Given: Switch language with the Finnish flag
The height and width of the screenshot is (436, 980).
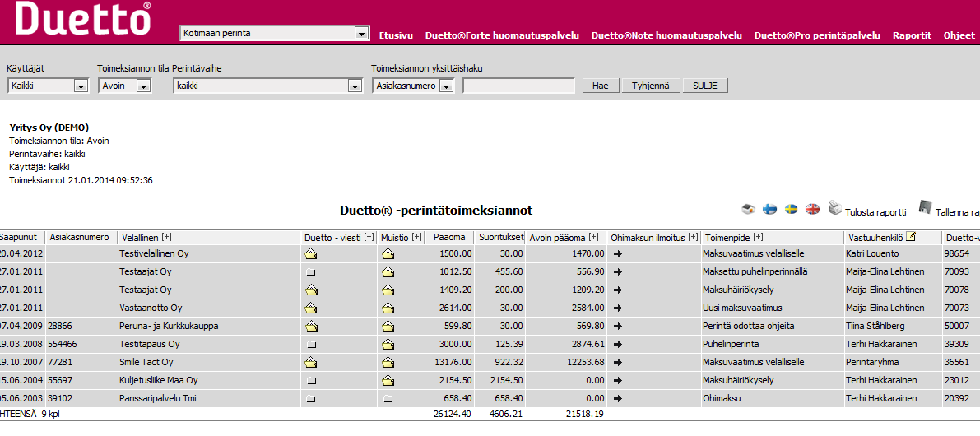Looking at the screenshot, I should point(771,209).
